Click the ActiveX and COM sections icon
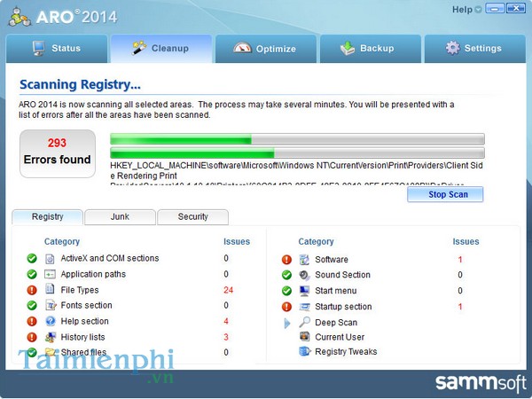The width and height of the screenshot is (532, 399). pos(51,259)
